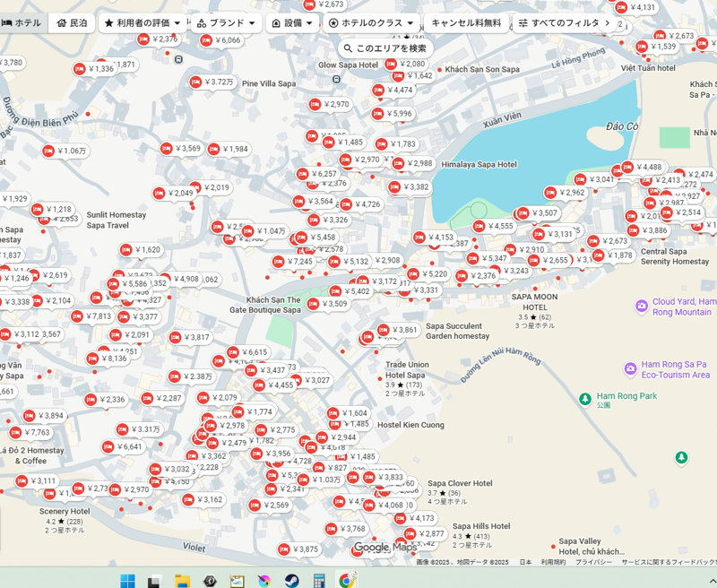Open the Windows Start menu
This screenshot has width=717, height=588.
127,580
